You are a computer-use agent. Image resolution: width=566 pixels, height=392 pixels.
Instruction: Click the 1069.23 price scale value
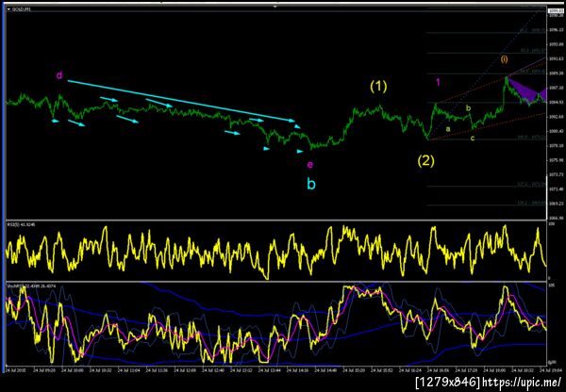[x=556, y=204]
